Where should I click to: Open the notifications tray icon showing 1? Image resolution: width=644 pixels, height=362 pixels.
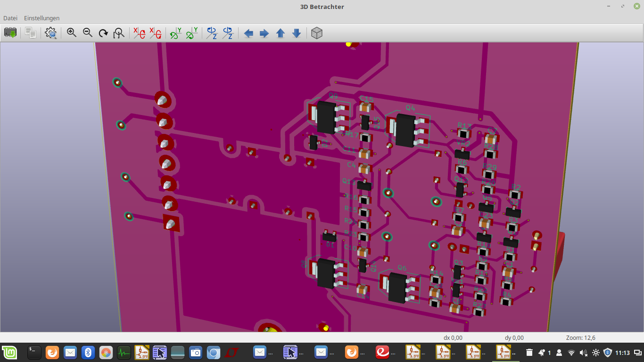(x=545, y=353)
